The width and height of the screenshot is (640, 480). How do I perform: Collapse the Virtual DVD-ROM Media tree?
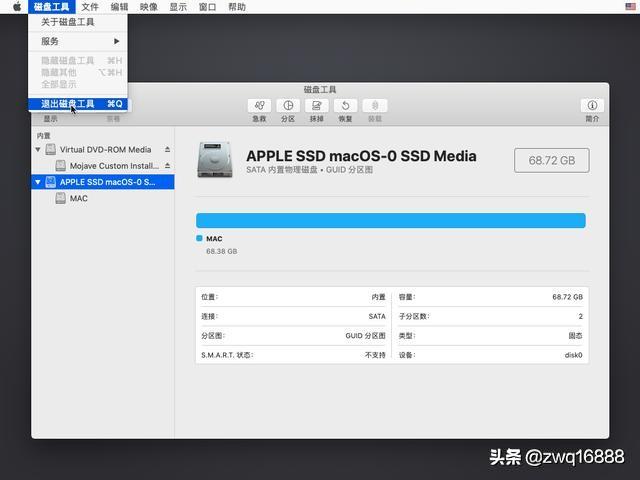pyautogui.click(x=38, y=150)
